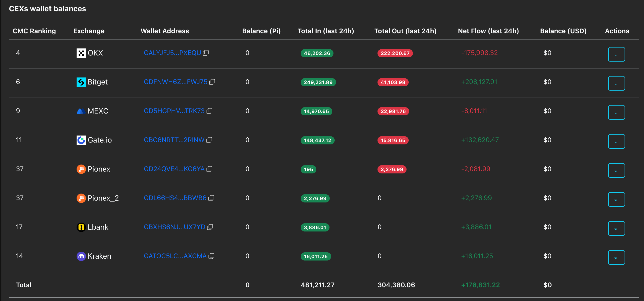The width and height of the screenshot is (644, 301).
Task: Open Kraken address GATOC5LC...AXCMA link
Action: 175,256
